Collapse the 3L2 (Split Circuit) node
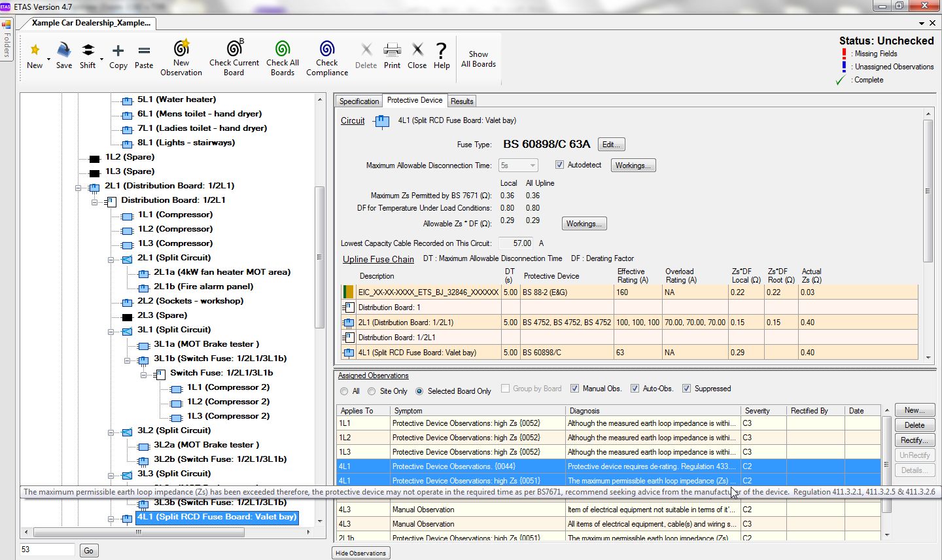Screen dimensions: 942x560 coord(111,432)
